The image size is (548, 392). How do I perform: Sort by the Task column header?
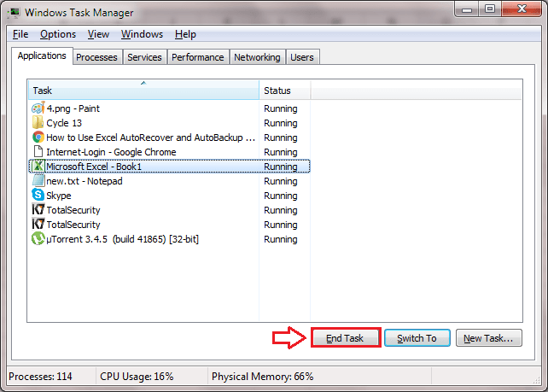click(143, 91)
